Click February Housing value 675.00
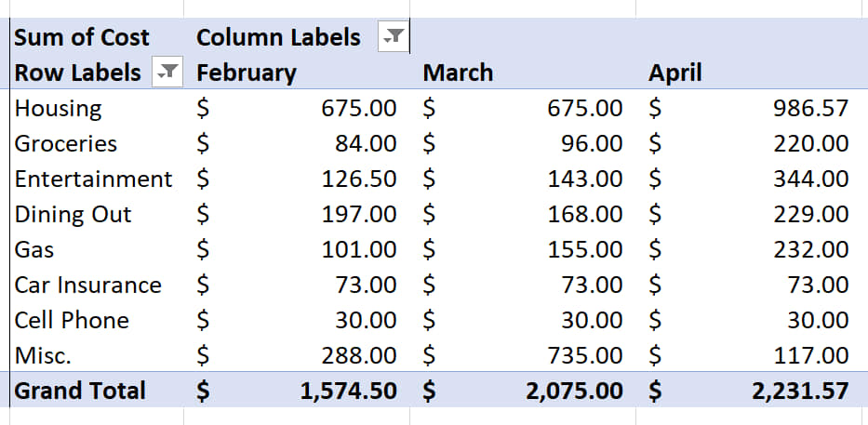This screenshot has width=868, height=425. point(359,109)
